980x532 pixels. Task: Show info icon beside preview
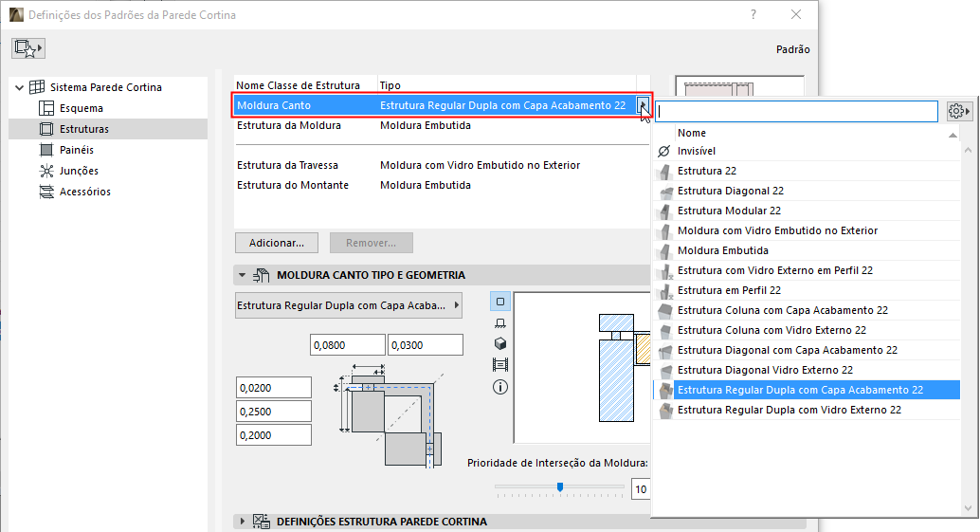pos(500,387)
